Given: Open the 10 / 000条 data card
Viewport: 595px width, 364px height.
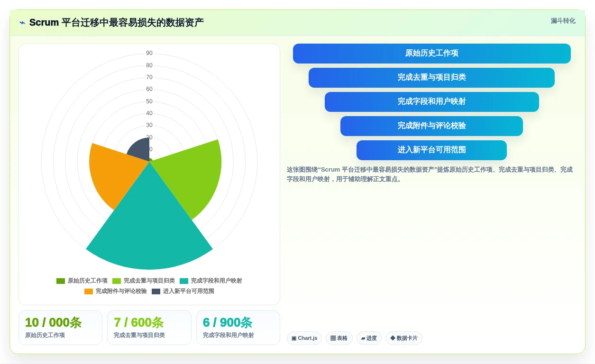Looking at the screenshot, I should click(60, 328).
